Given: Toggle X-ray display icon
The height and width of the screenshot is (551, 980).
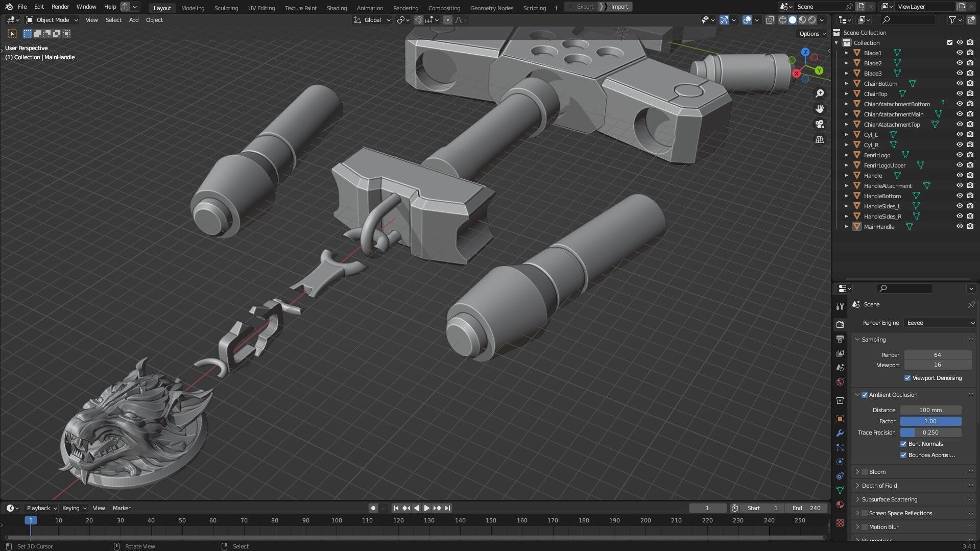Looking at the screenshot, I should pyautogui.click(x=770, y=20).
